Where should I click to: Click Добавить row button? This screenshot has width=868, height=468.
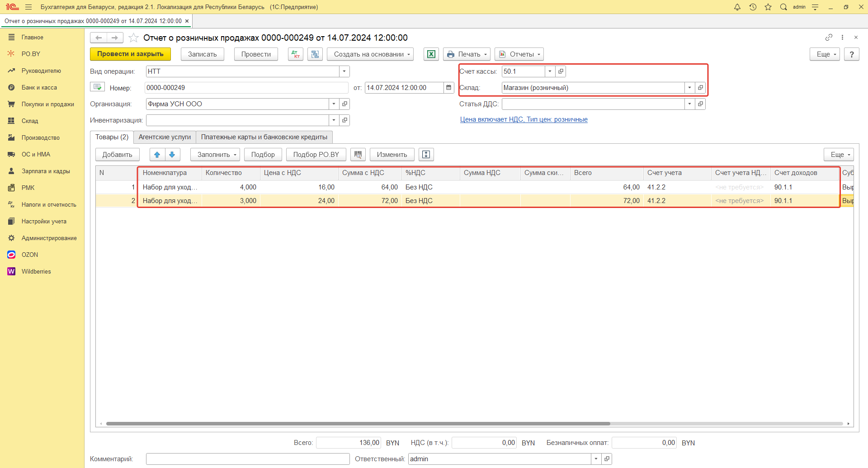[x=118, y=155]
